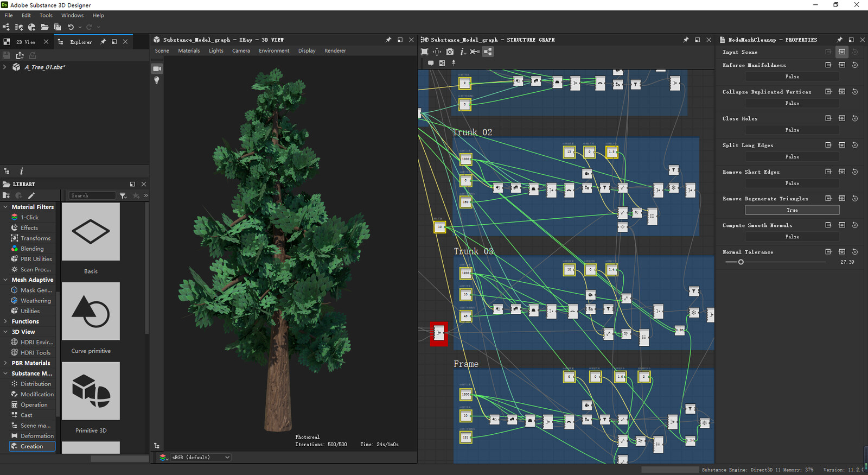Click the pencil icon in the Library toolbar
Image resolution: width=868 pixels, height=475 pixels.
click(31, 195)
